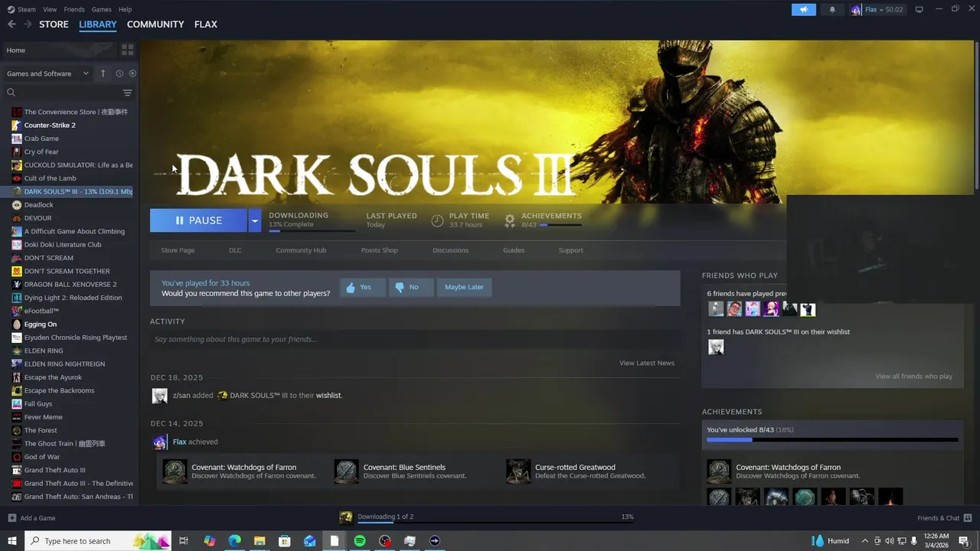
Task: Click the z/san user avatar
Action: point(160,396)
